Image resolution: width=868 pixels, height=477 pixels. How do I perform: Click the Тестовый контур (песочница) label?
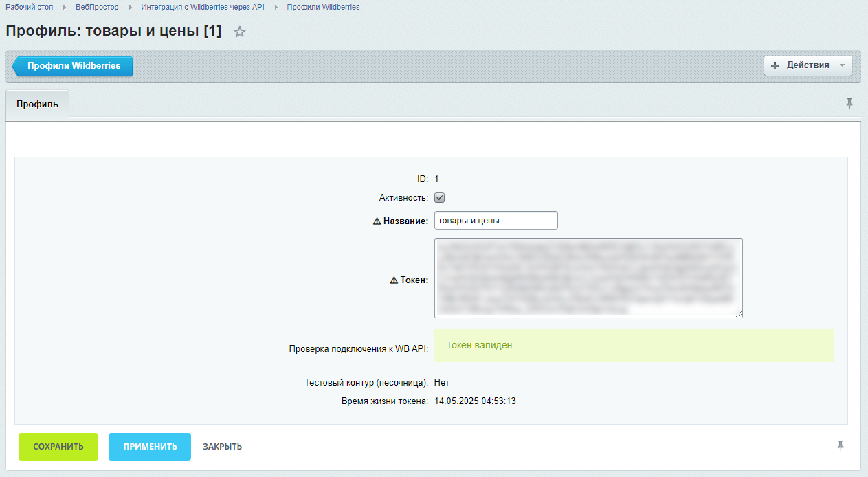366,383
